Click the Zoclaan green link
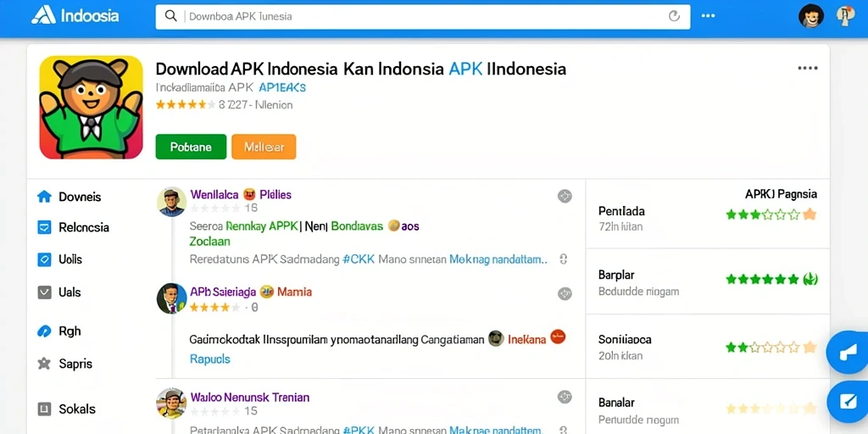 (210, 242)
